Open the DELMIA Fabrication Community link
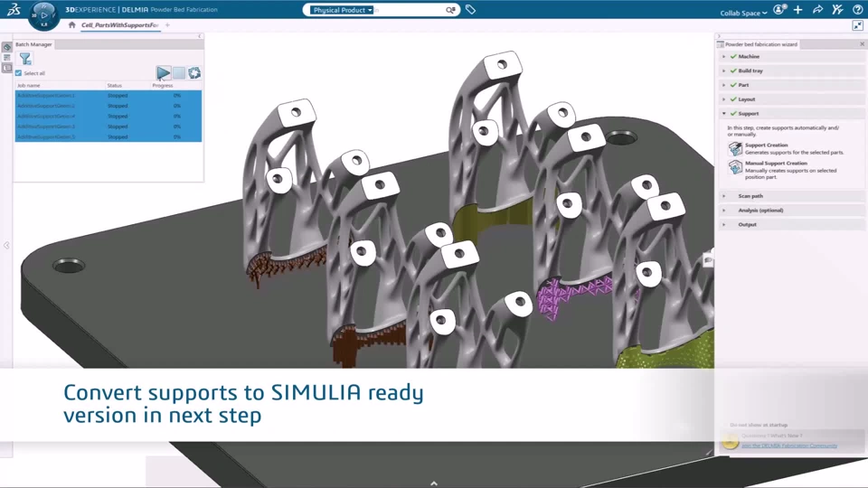 click(x=789, y=446)
